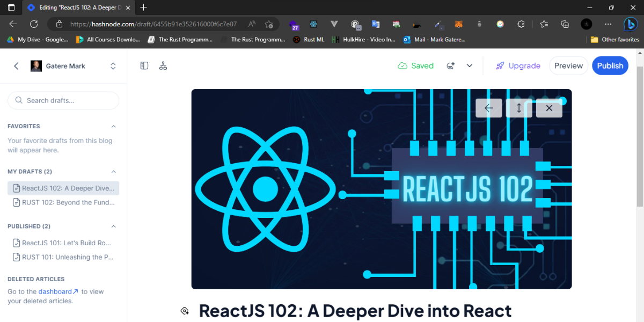
Task: Open draft ReactJS 102: A Deeper Dive
Action: pos(63,188)
